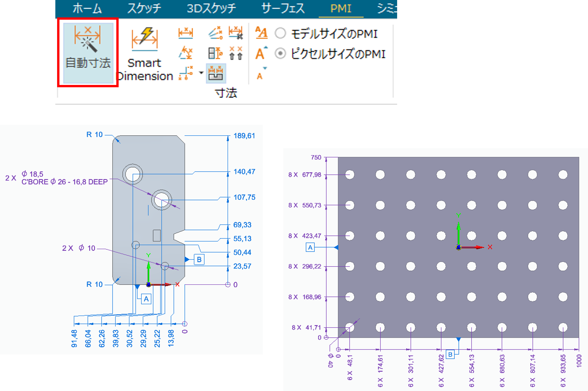Switch to the 3Dスケッチ tab
588x391 pixels.
pyautogui.click(x=211, y=8)
